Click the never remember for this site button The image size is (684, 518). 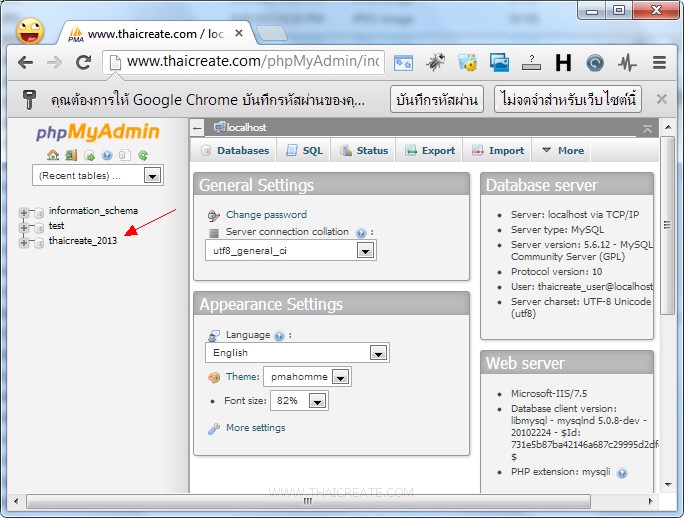pyautogui.click(x=568, y=99)
